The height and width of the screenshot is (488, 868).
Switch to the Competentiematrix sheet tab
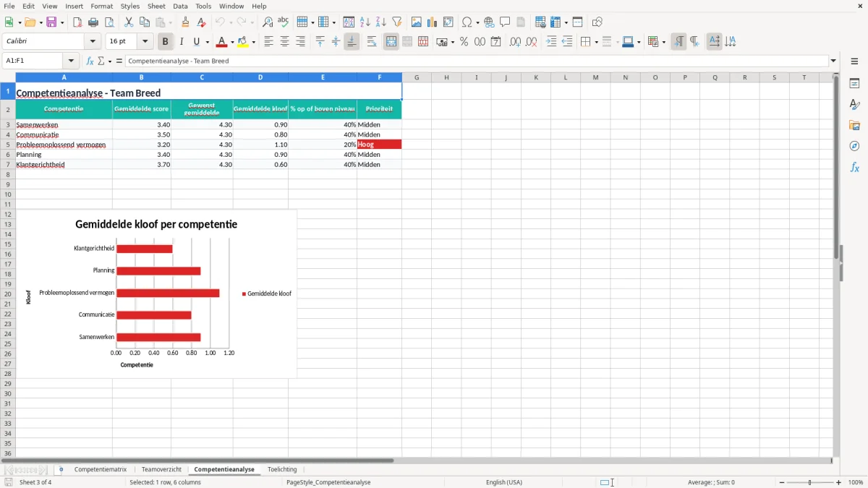(100, 469)
